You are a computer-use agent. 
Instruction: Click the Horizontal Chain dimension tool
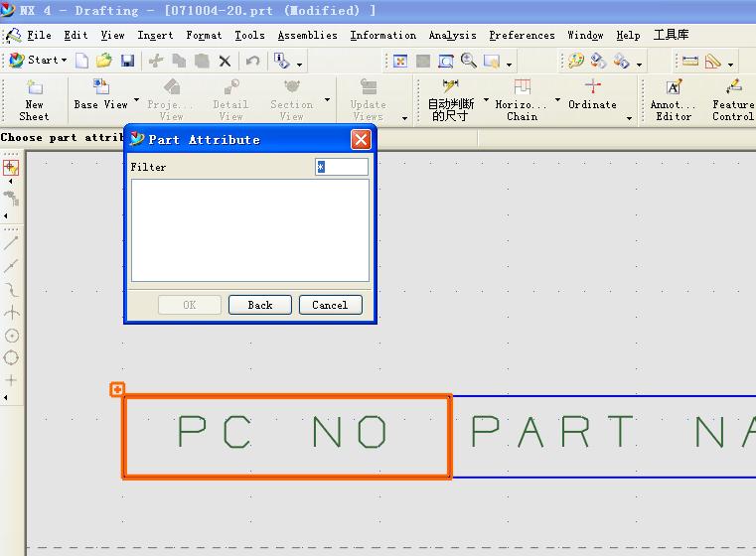pos(522,100)
